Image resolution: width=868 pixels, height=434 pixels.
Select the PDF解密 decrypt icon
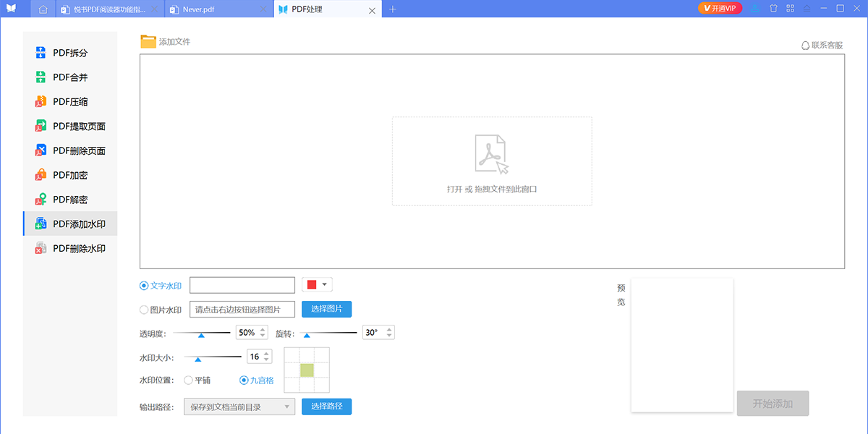point(41,200)
